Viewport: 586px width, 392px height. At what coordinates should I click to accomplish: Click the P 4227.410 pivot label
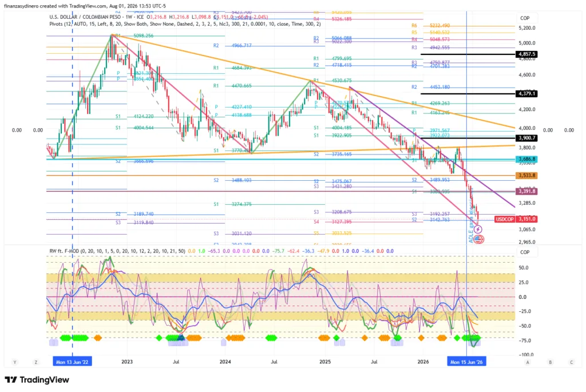[233, 107]
